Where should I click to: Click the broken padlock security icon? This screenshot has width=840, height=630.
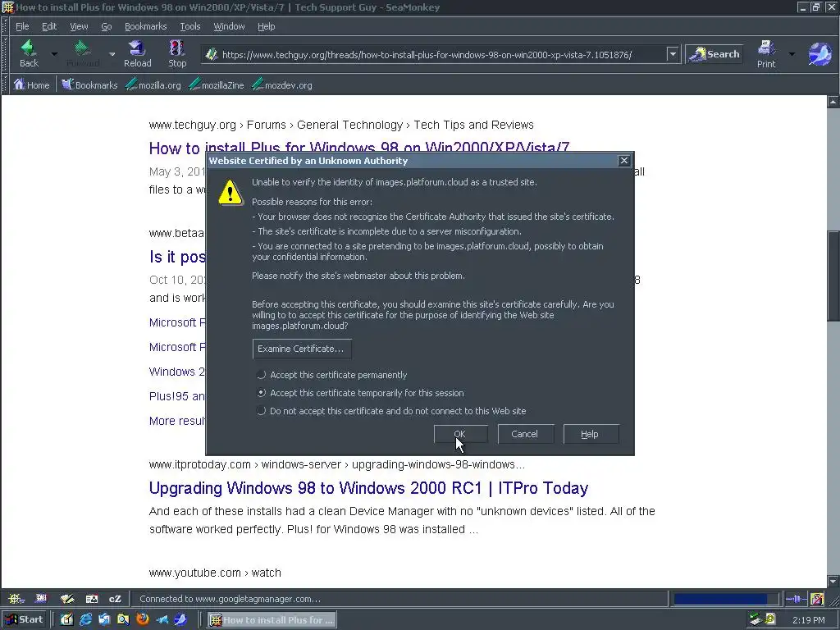(x=817, y=598)
